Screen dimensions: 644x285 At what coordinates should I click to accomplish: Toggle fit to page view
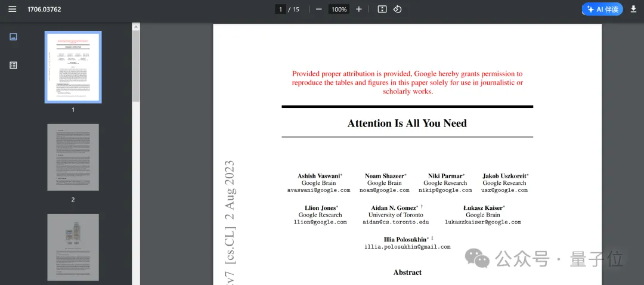[382, 10]
